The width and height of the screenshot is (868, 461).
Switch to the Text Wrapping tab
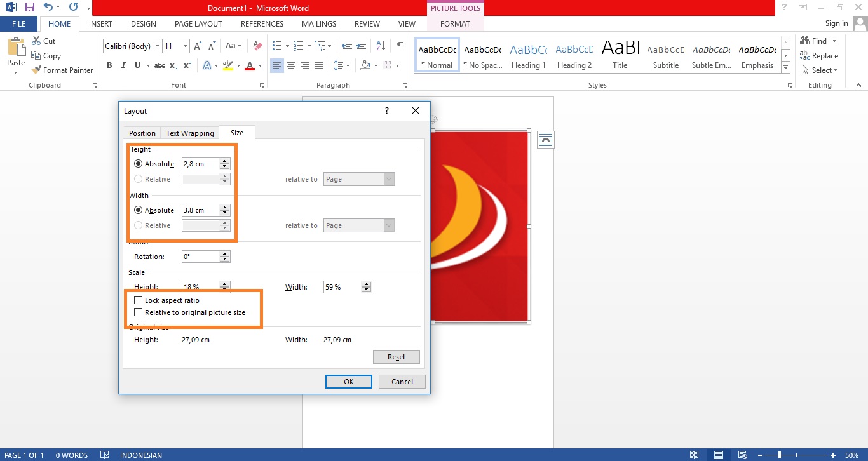pos(189,133)
